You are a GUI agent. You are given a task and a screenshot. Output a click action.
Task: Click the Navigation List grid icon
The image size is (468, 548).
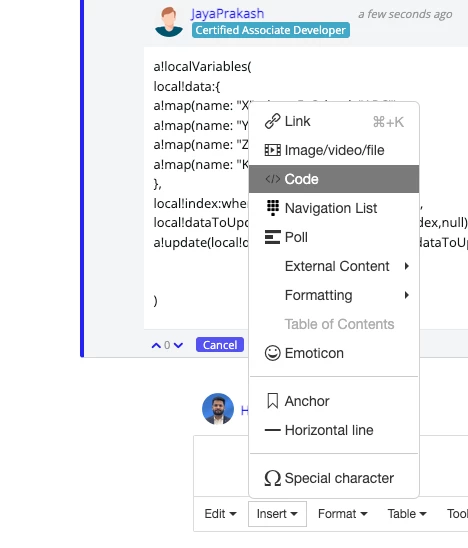(273, 208)
